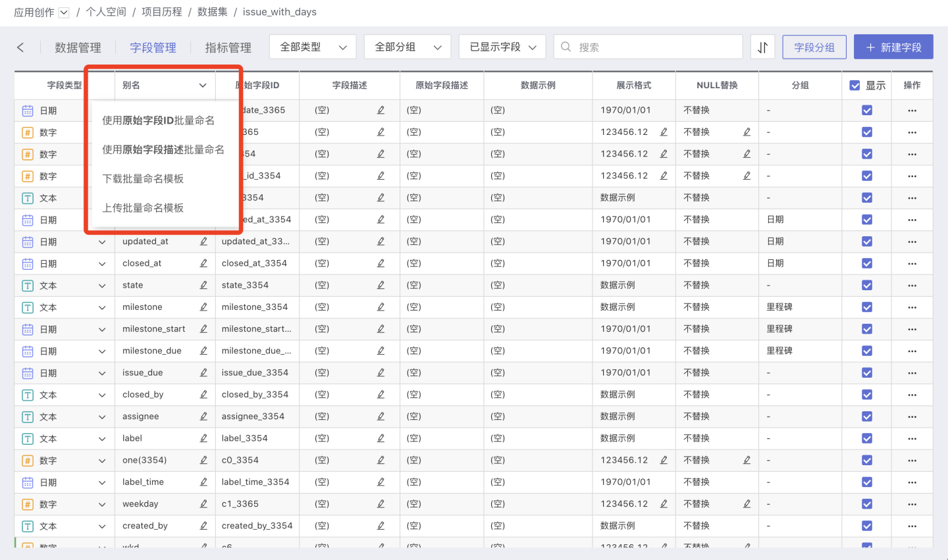Open the 全部类型 type filter dropdown

(313, 47)
